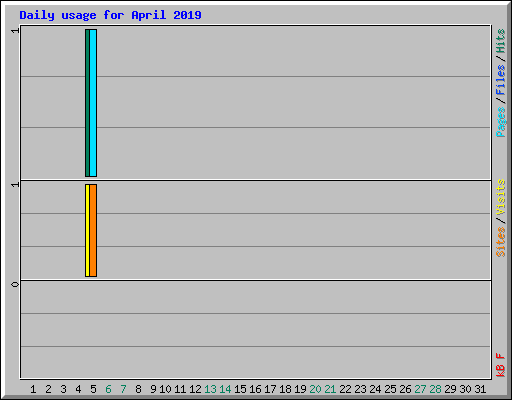Click day 25 on the date axis
Viewport: 512px width, 400px height.
[x=390, y=389]
